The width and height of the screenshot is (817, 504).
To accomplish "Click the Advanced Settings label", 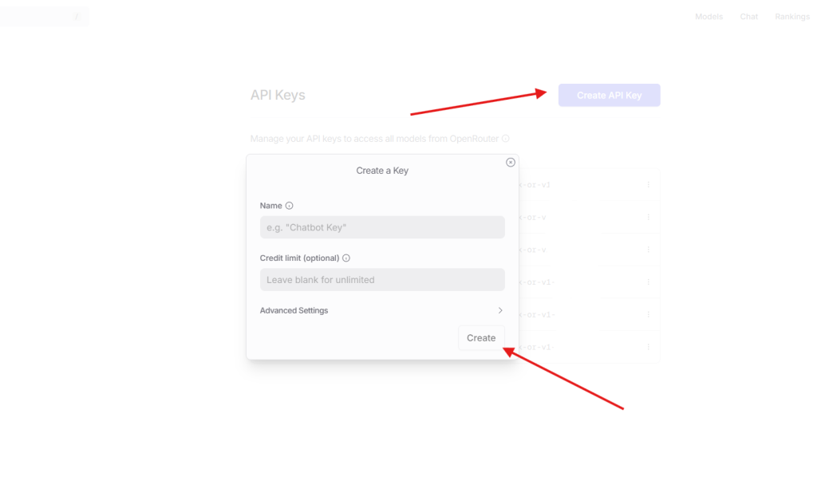I will [294, 310].
